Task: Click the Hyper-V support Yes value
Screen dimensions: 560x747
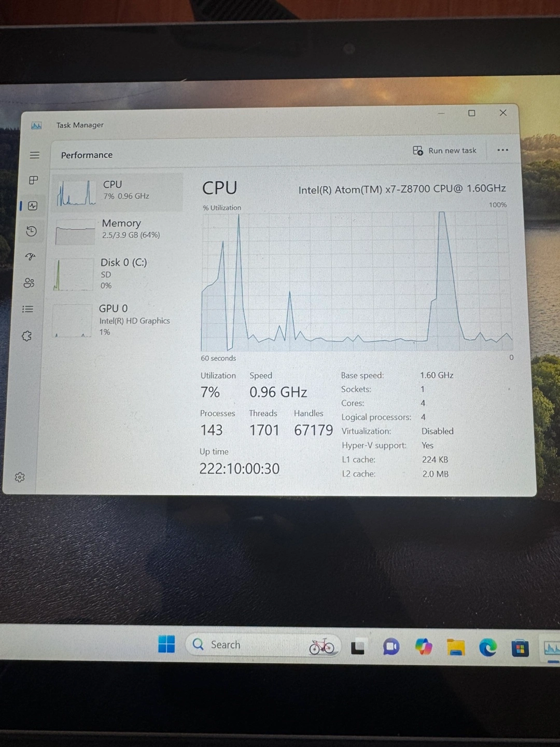Action: (x=427, y=445)
